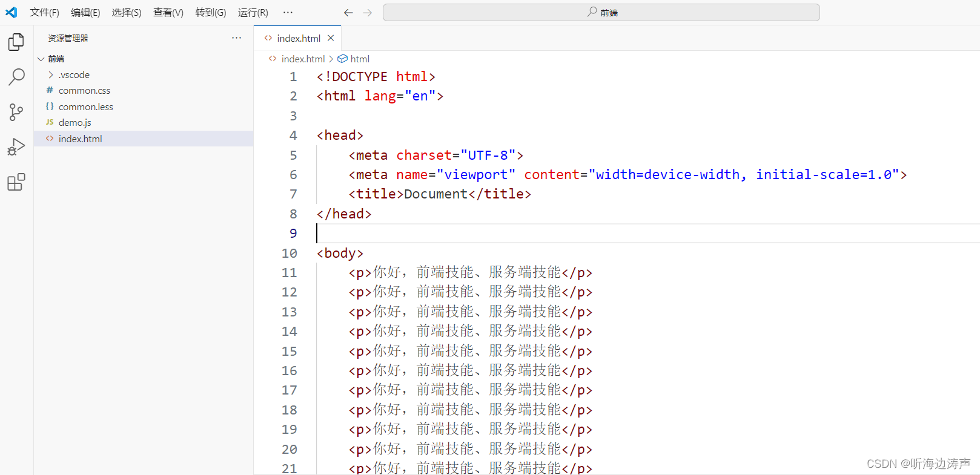Open the 编辑(E) menu

(x=85, y=13)
